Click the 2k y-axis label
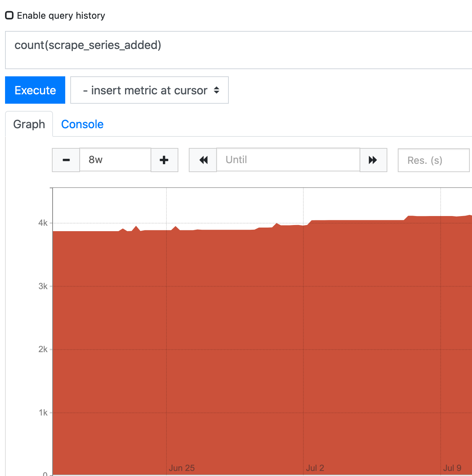 click(43, 349)
